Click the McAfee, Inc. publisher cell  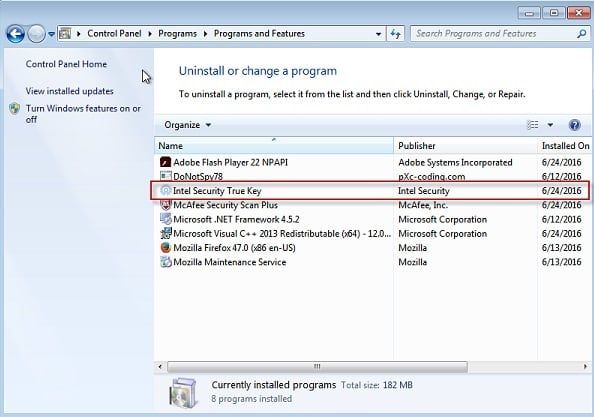point(423,205)
